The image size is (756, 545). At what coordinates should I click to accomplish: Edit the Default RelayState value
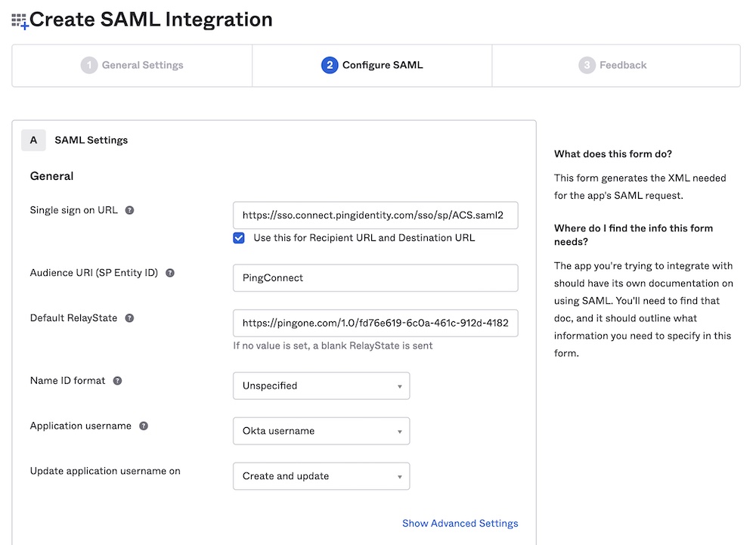pos(375,324)
